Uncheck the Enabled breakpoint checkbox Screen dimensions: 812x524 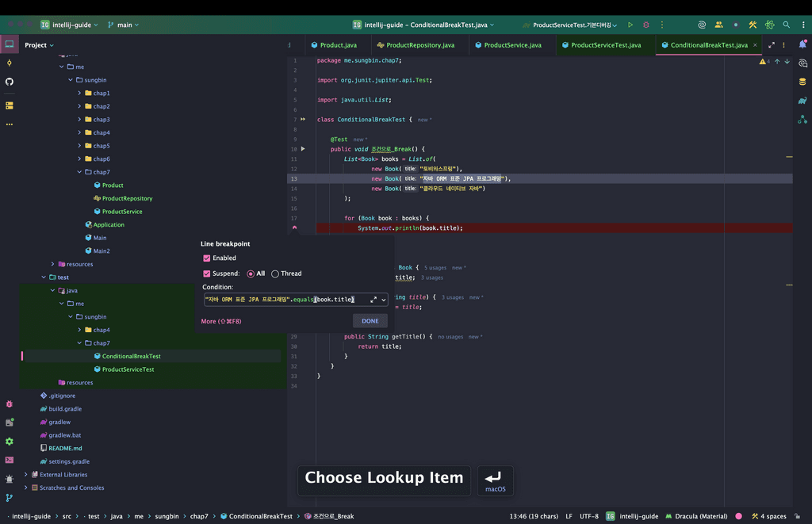pyautogui.click(x=207, y=258)
